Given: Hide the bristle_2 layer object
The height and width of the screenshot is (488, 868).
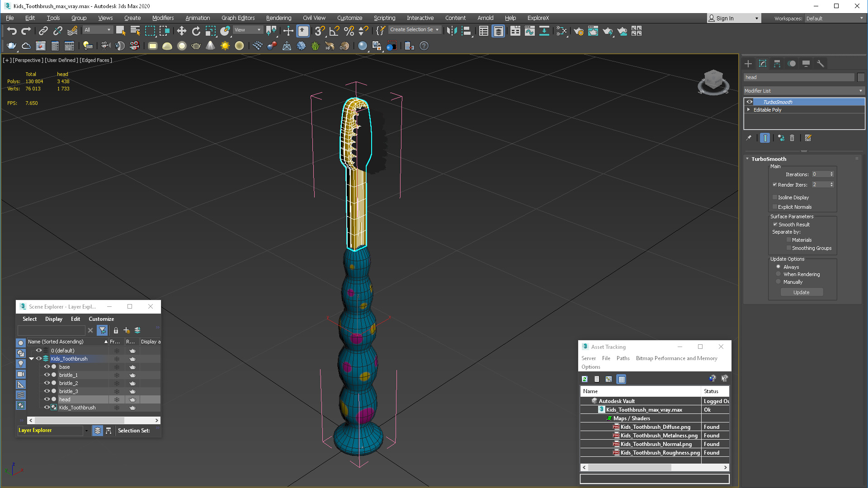Looking at the screenshot, I should click(47, 383).
